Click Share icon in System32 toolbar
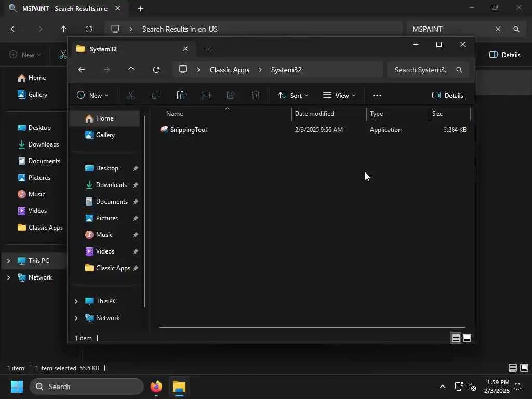Screen dimensions: 532x399 tap(231, 96)
